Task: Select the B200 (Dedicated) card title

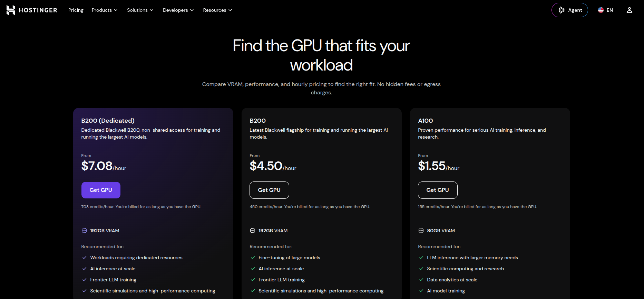Action: (108, 121)
